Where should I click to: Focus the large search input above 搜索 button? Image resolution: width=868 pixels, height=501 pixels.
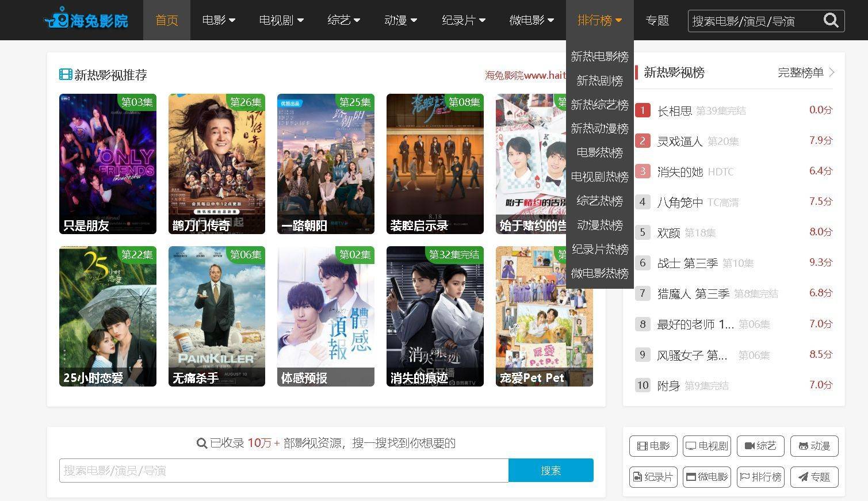coord(284,471)
